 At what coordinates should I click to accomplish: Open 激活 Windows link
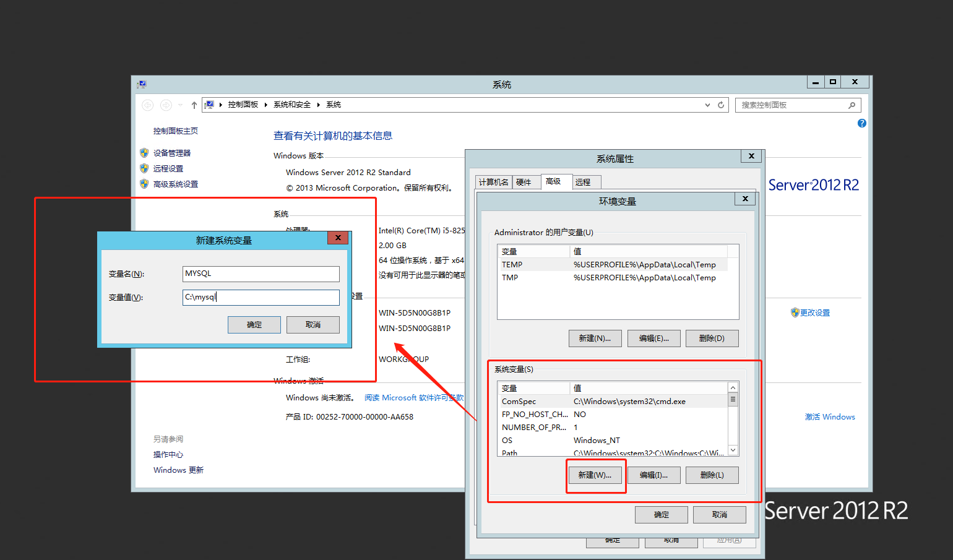[830, 416]
